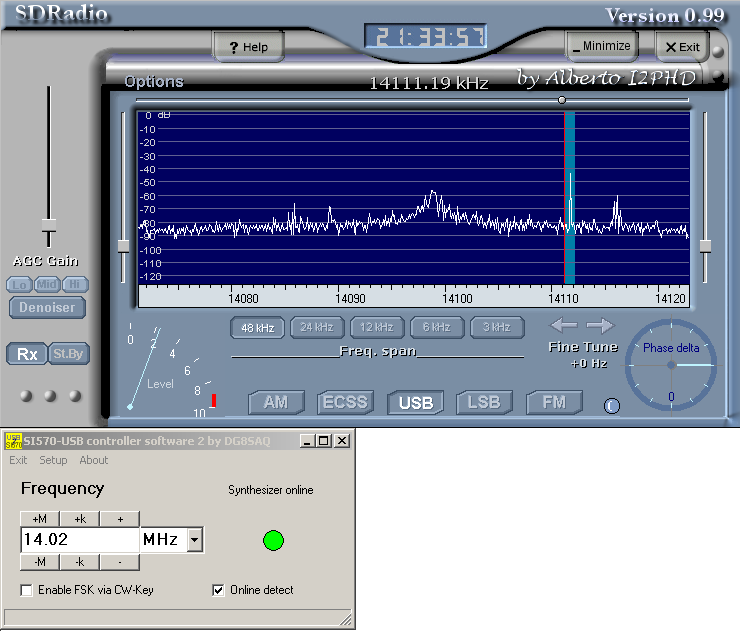Click the tuning slider knob above the spectrum
Viewport: 740px width, 631px height.
tap(562, 100)
